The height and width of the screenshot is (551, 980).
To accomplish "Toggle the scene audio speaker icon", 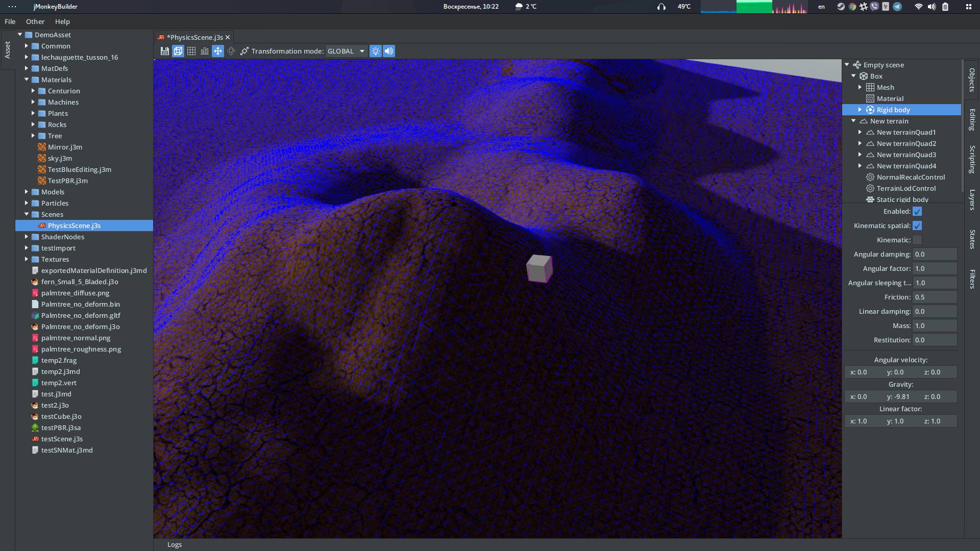I will [x=389, y=51].
